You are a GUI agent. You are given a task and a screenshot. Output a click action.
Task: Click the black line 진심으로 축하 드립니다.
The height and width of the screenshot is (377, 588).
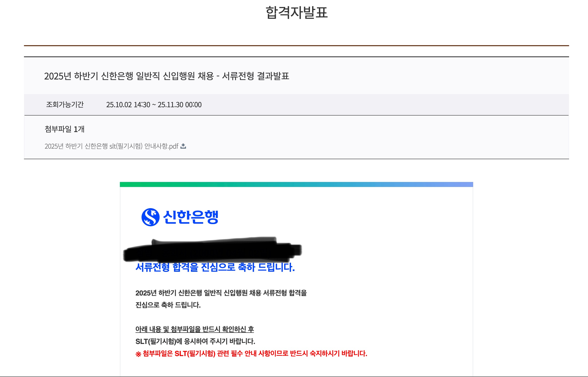(x=168, y=305)
